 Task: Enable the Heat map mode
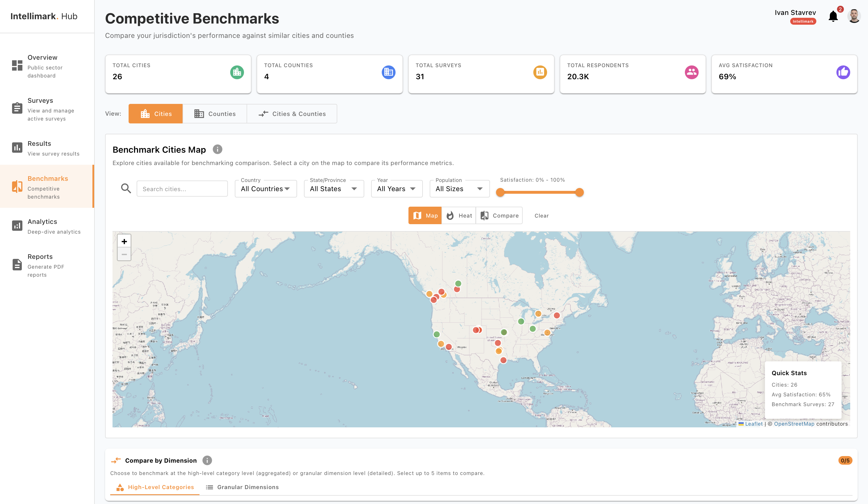coord(459,215)
